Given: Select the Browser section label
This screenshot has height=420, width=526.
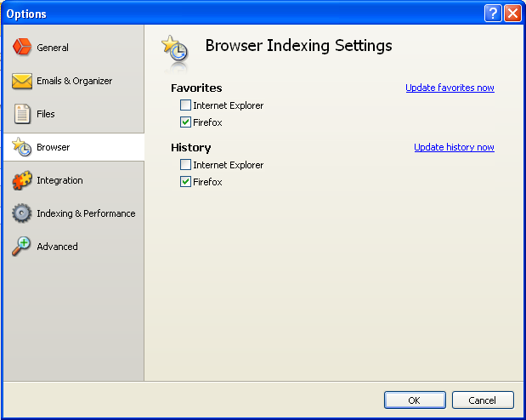Looking at the screenshot, I should coord(54,147).
